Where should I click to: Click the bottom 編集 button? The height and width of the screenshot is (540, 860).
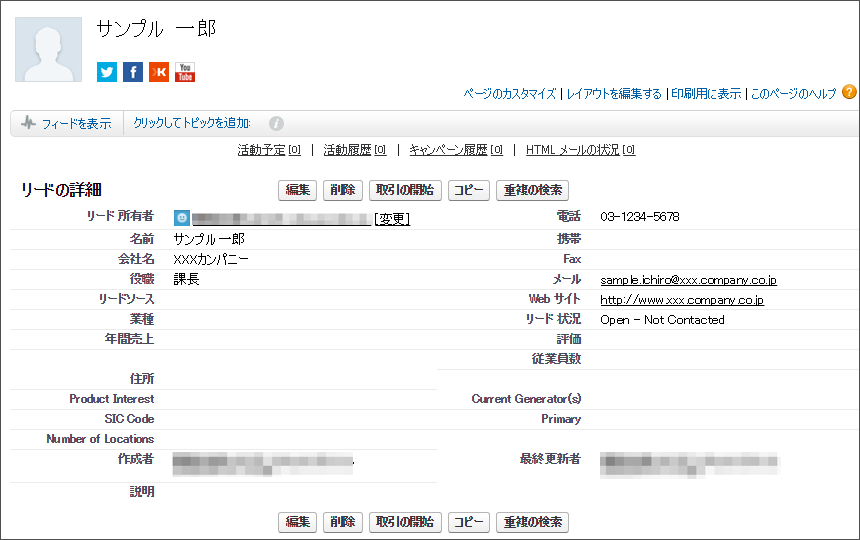coord(298,522)
